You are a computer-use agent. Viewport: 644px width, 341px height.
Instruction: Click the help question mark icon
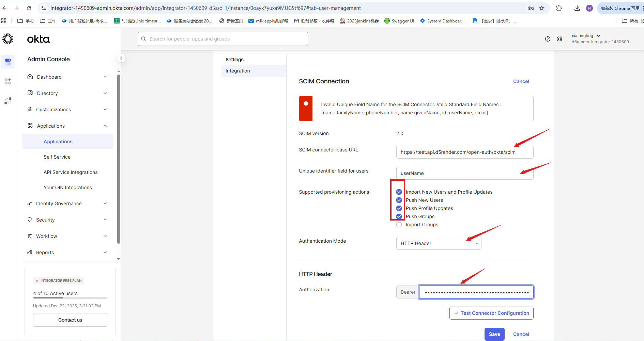click(x=548, y=39)
